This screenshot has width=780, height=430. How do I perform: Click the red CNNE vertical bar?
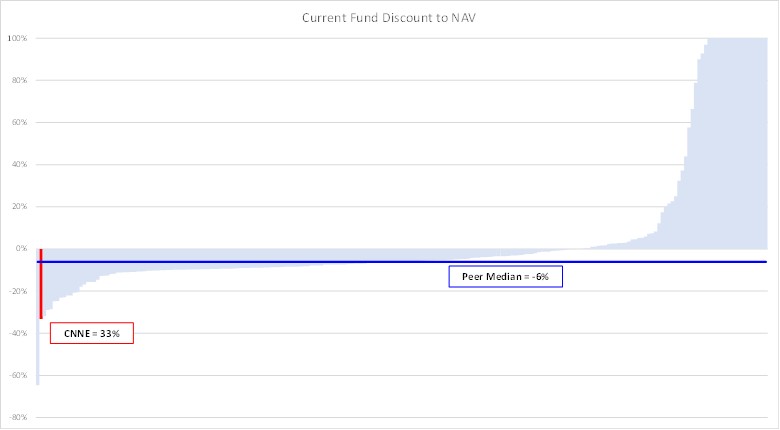(41, 290)
